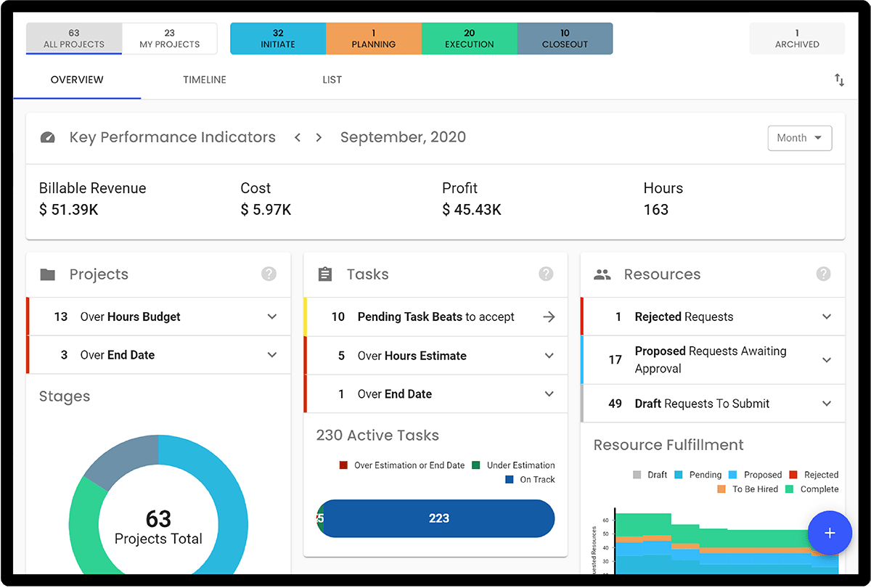Switch to the Timeline tab
This screenshot has width=871, height=588.
205,80
